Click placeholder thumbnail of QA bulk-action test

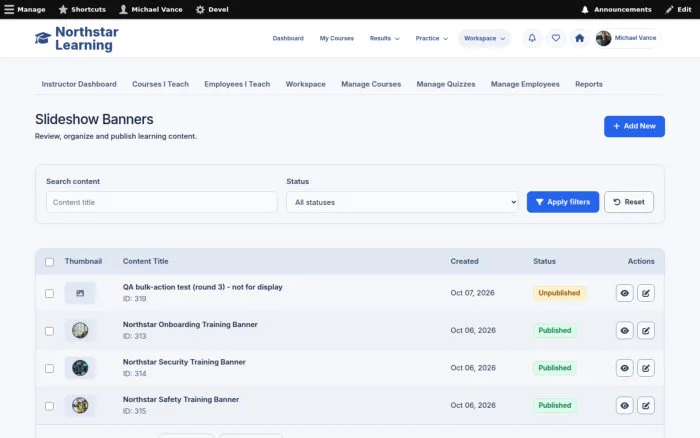click(x=80, y=293)
